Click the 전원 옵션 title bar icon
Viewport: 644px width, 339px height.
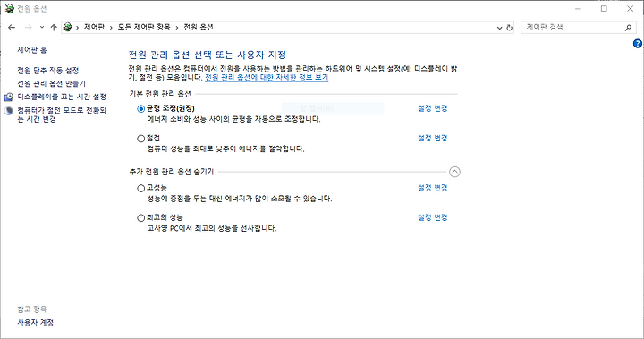point(9,9)
